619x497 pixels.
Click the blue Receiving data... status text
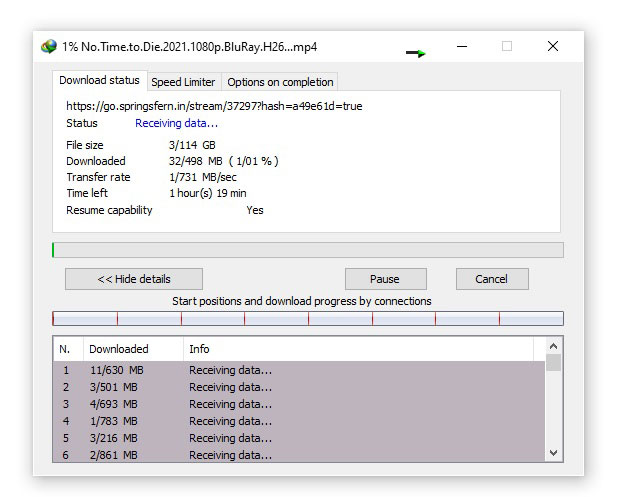[x=176, y=124]
